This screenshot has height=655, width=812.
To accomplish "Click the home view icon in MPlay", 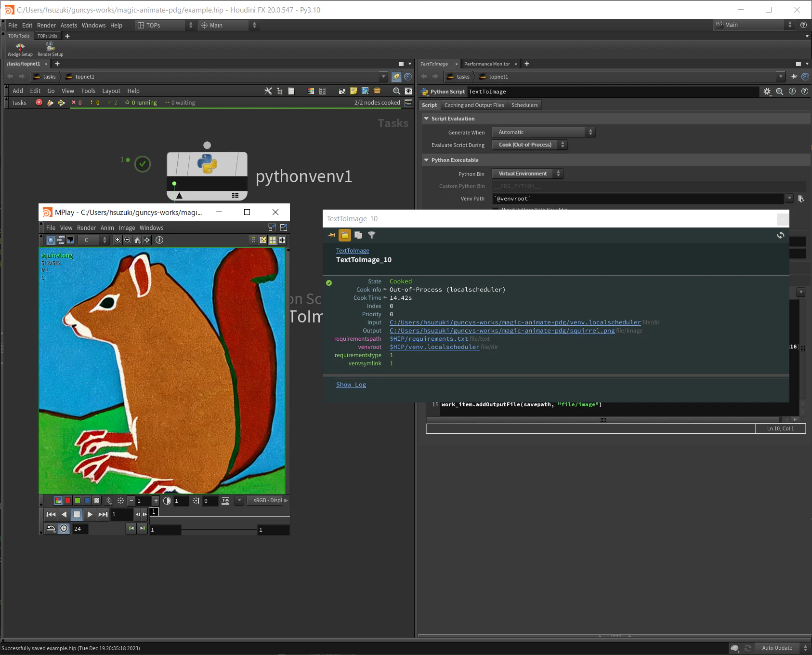I will click(x=137, y=240).
